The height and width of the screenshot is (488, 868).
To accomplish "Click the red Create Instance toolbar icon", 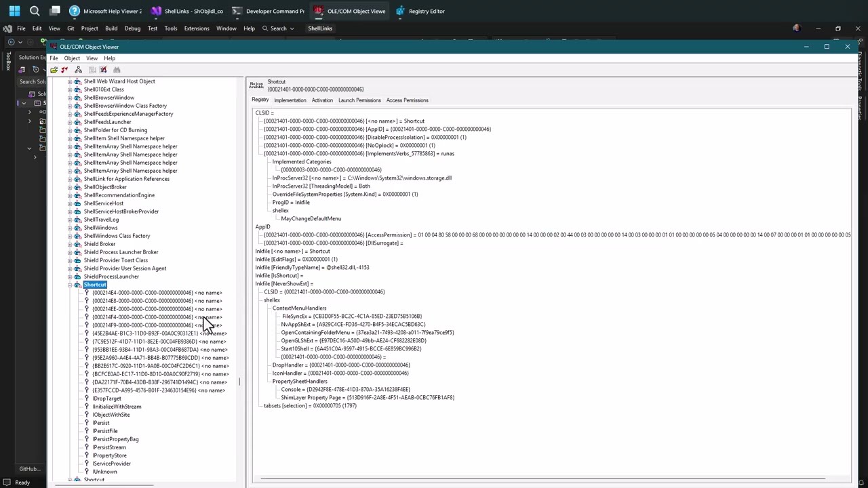I will coord(65,70).
